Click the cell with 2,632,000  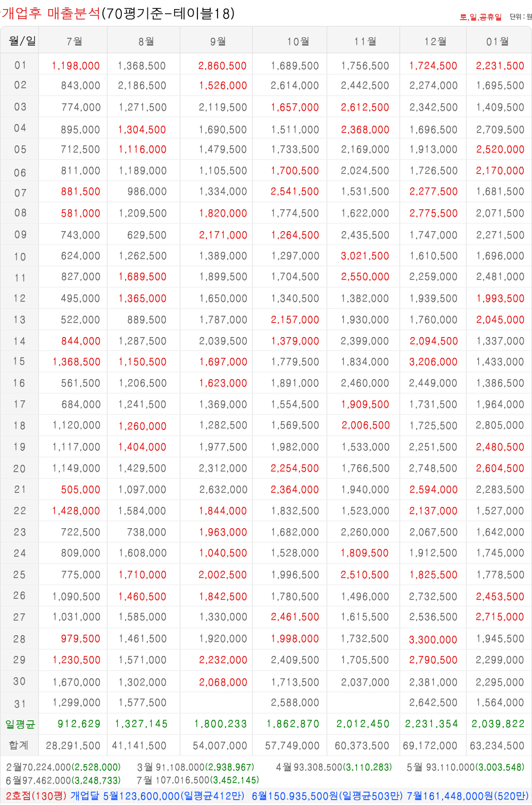(223, 490)
